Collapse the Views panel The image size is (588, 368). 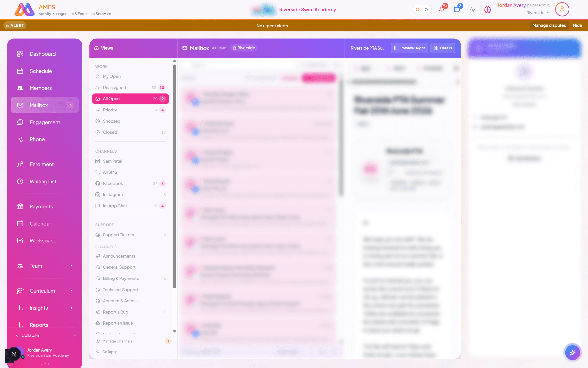tap(107, 352)
